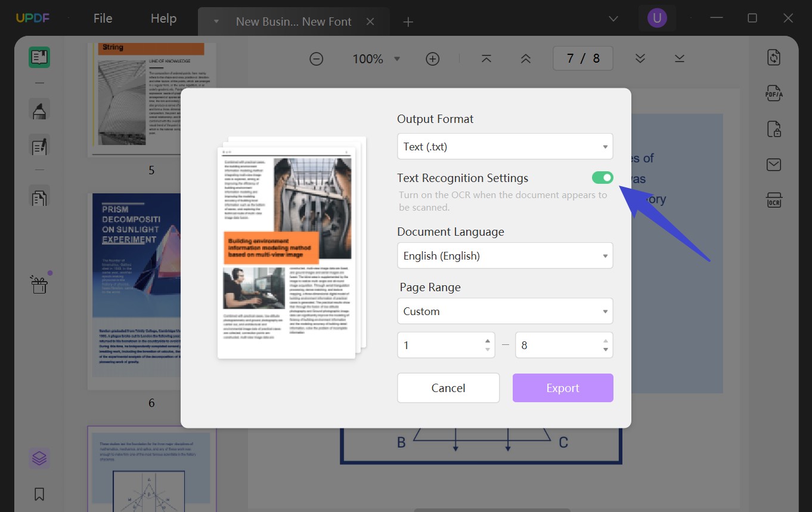This screenshot has height=512, width=812.
Task: Disable Text Recognition Settings
Action: point(603,177)
